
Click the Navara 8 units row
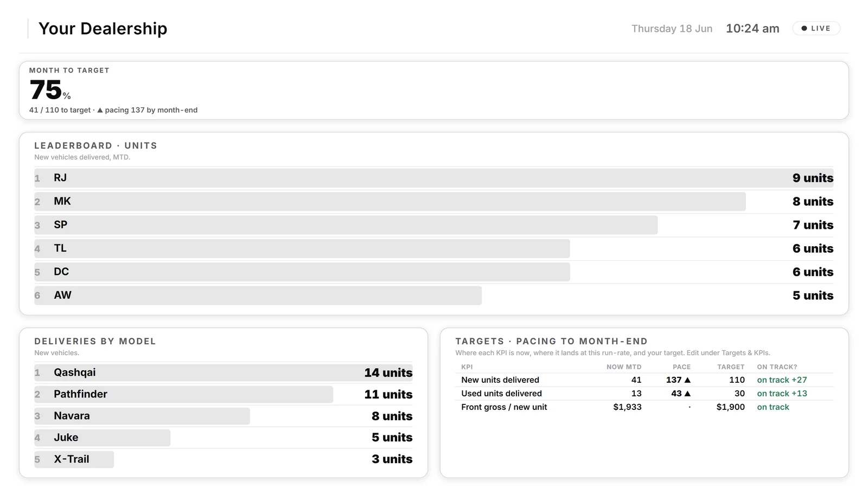pyautogui.click(x=224, y=416)
